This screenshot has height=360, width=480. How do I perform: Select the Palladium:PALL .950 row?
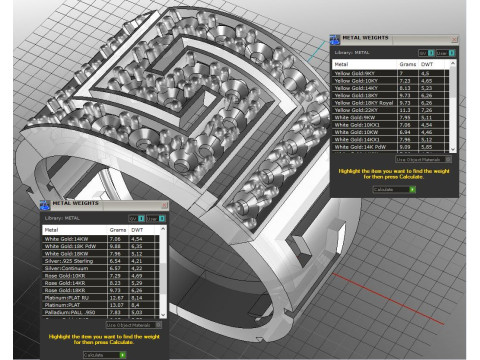[x=101, y=312]
